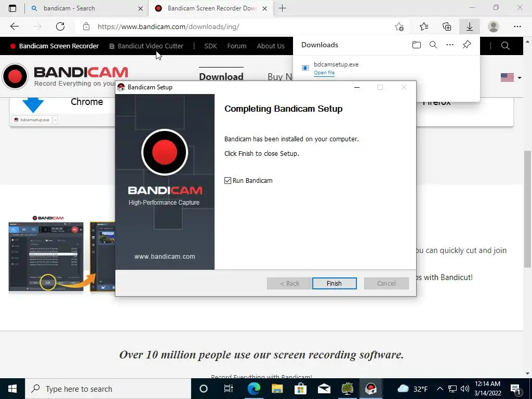Open File Explorer from taskbar
The height and width of the screenshot is (399, 532).
click(x=277, y=389)
